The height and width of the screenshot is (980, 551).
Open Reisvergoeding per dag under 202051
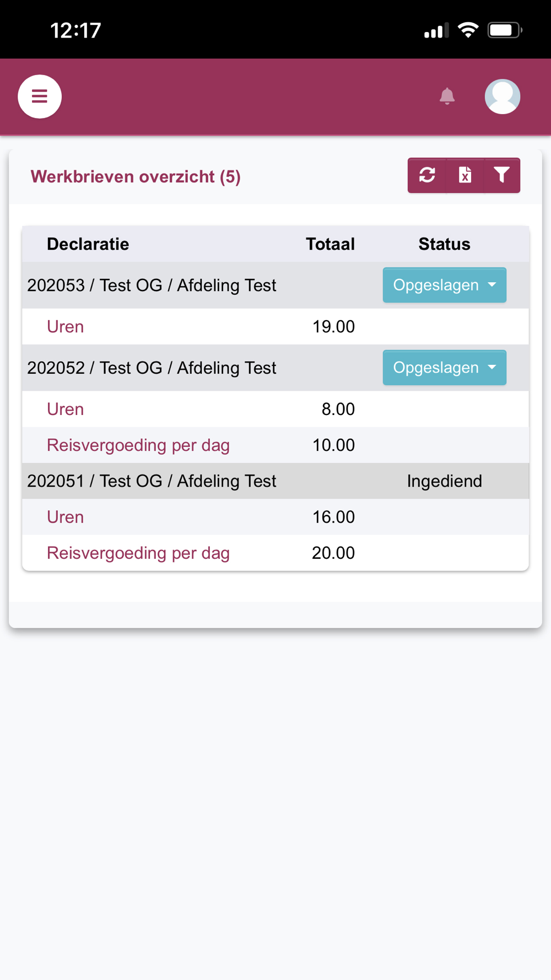click(138, 553)
